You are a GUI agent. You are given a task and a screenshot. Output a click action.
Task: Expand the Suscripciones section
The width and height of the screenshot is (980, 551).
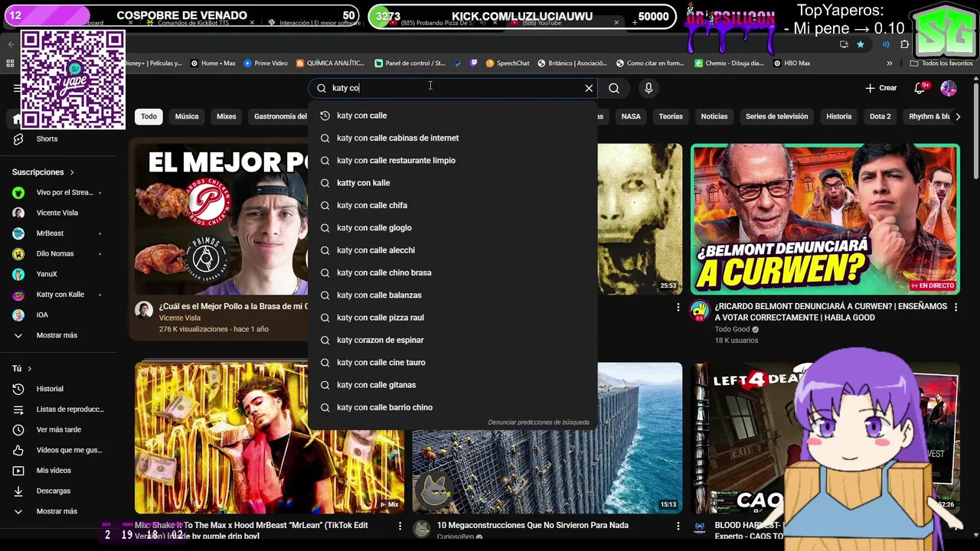43,172
